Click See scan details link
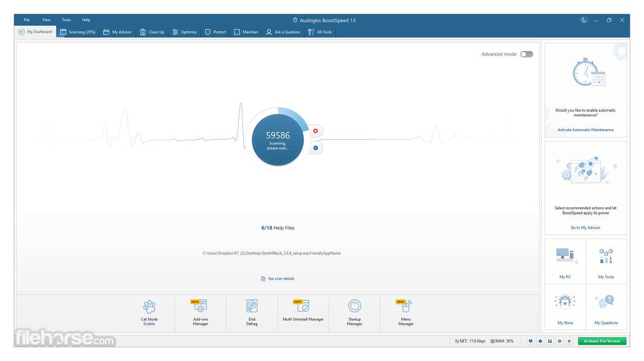Screen dimensions: 644x361 click(x=277, y=279)
